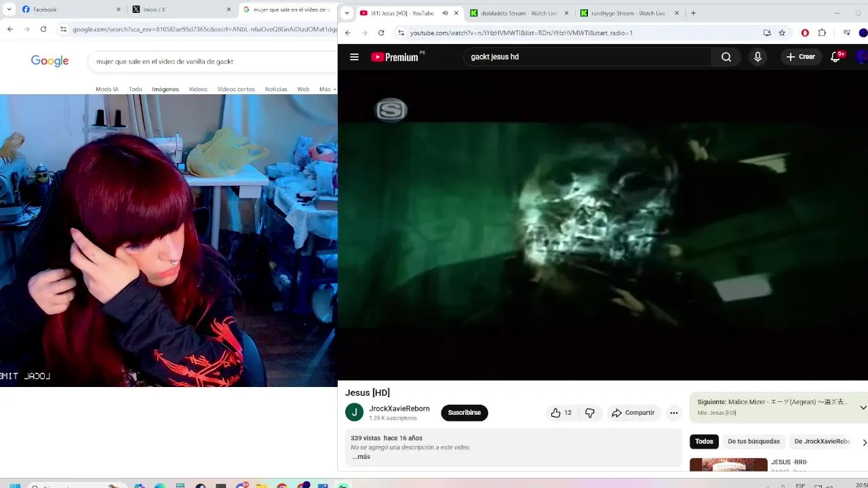The height and width of the screenshot is (488, 868).
Task: Start voice search with microphone icon
Action: (x=757, y=57)
